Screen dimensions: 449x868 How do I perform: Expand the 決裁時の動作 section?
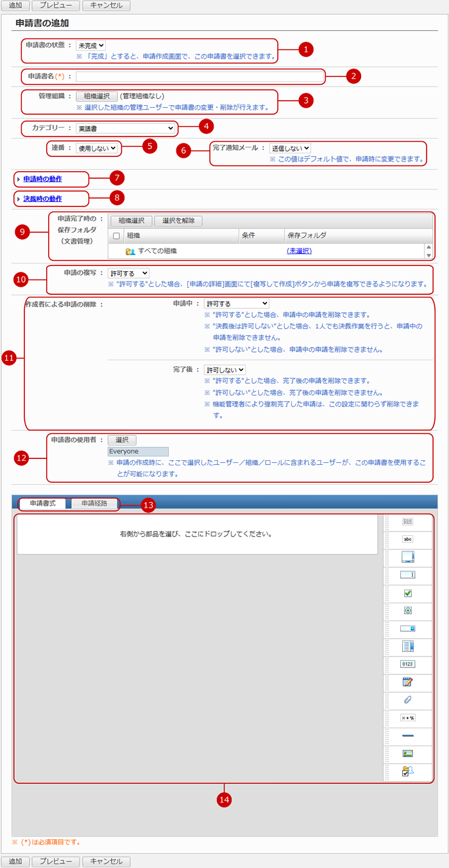(42, 199)
